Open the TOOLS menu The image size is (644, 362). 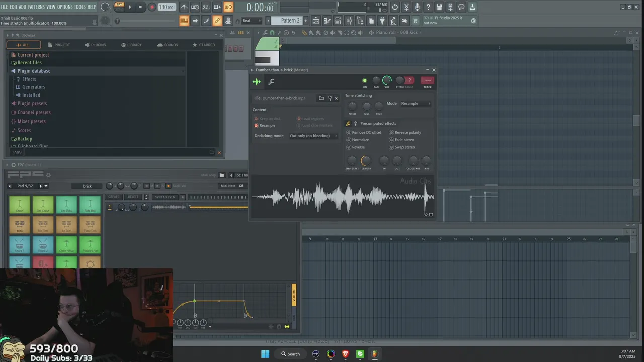pyautogui.click(x=80, y=7)
